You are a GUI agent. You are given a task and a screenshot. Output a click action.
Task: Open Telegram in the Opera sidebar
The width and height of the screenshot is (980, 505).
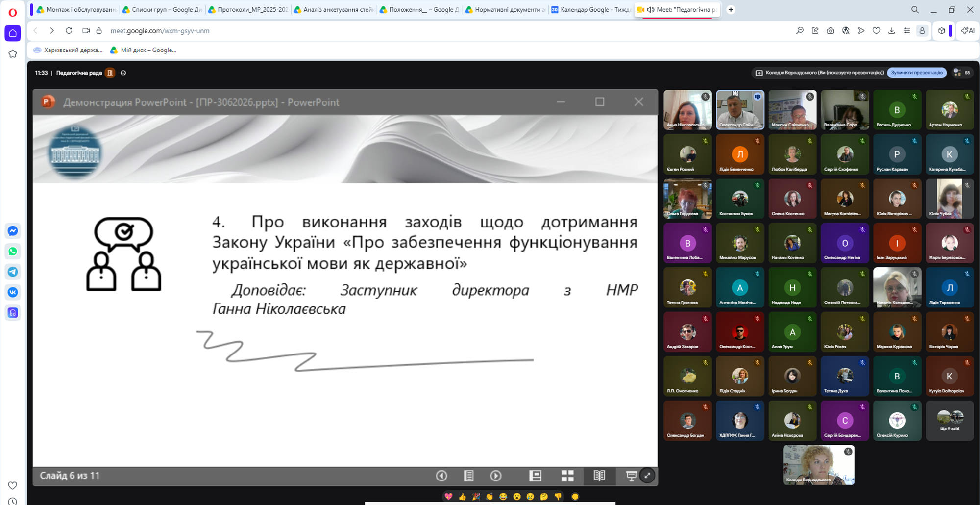(x=13, y=272)
